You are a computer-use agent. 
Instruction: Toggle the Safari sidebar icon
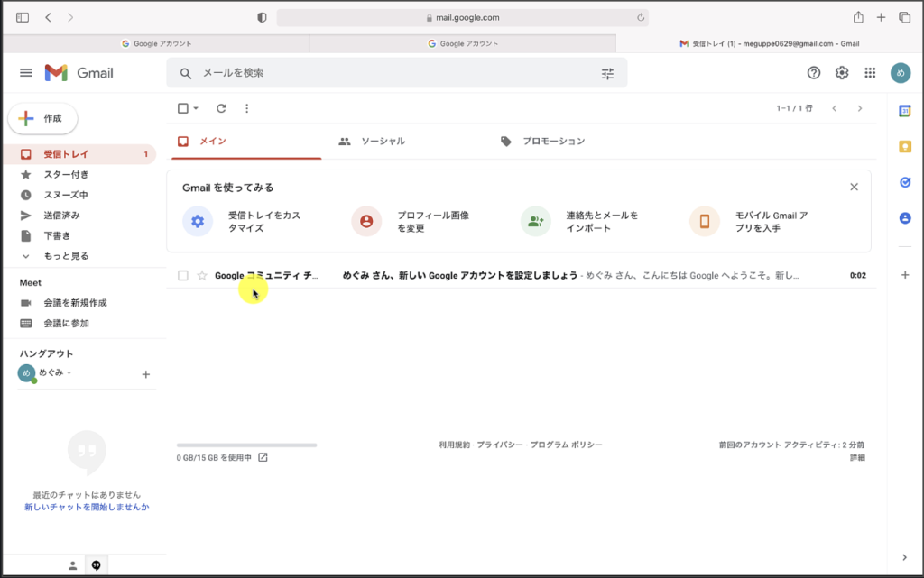(x=23, y=18)
